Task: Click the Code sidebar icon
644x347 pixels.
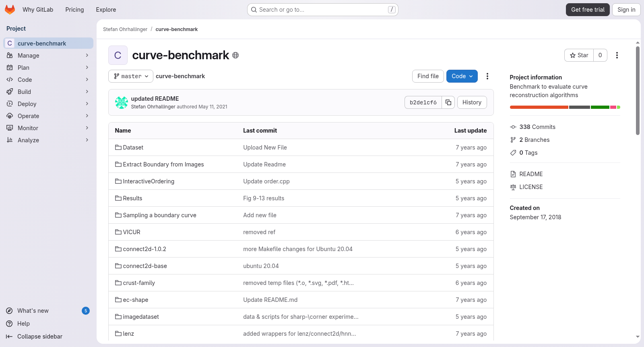Action: (x=10, y=80)
